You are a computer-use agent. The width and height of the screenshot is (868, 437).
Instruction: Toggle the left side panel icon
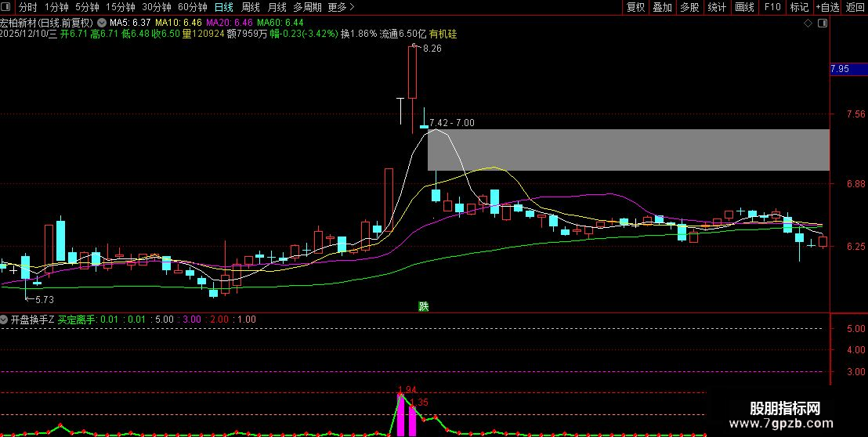pos(6,7)
